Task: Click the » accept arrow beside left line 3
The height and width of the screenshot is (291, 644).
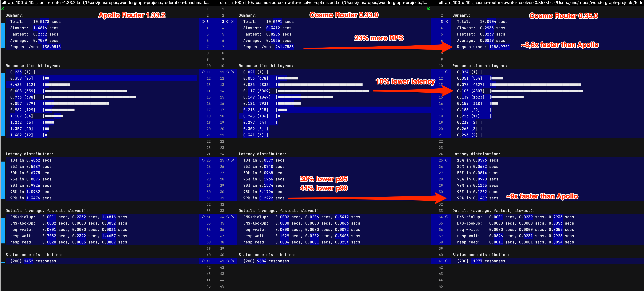Action: click(203, 22)
